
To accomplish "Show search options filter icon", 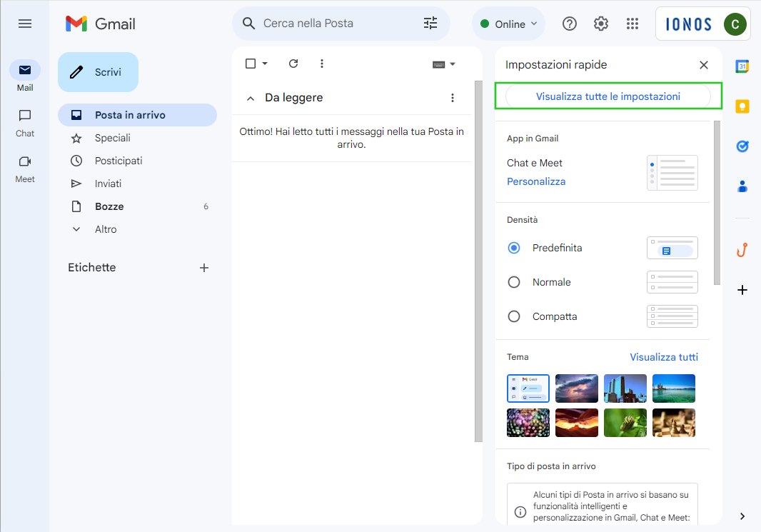I will 430,24.
